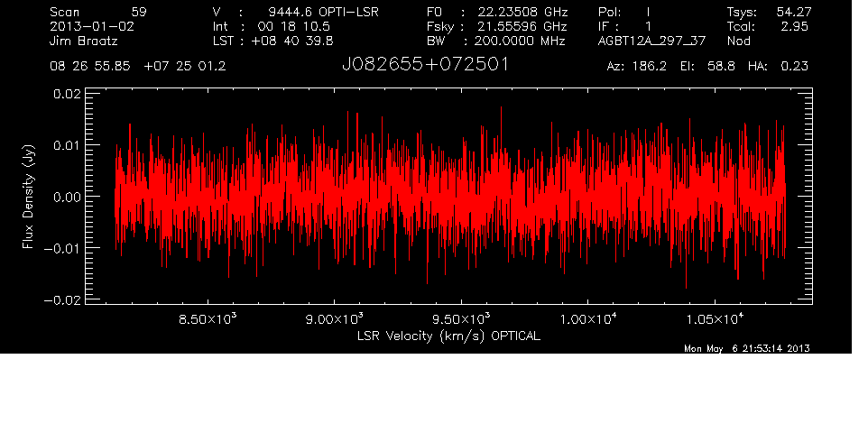Click x-axis tick label 1.00×10⁴
This screenshot has width=868, height=442.
click(587, 318)
